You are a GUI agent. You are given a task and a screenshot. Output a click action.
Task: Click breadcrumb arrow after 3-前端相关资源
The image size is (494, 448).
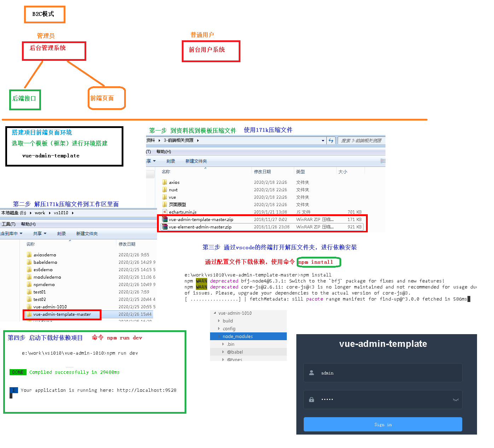(198, 140)
